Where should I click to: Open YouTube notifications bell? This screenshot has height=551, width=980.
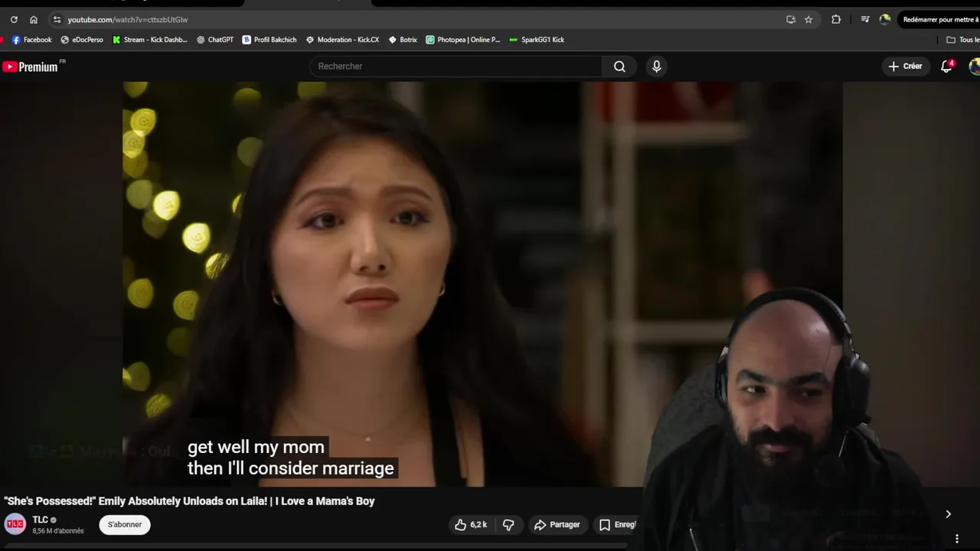click(x=946, y=67)
